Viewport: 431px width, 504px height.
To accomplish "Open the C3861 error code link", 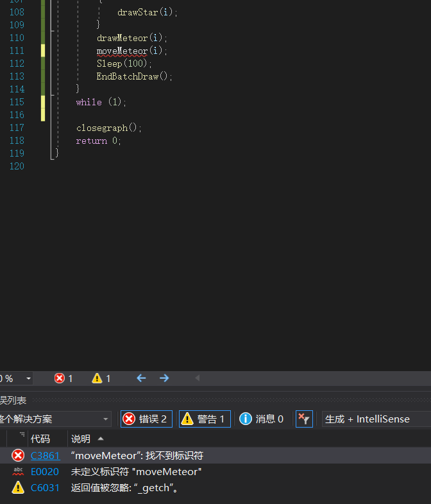I will click(45, 455).
